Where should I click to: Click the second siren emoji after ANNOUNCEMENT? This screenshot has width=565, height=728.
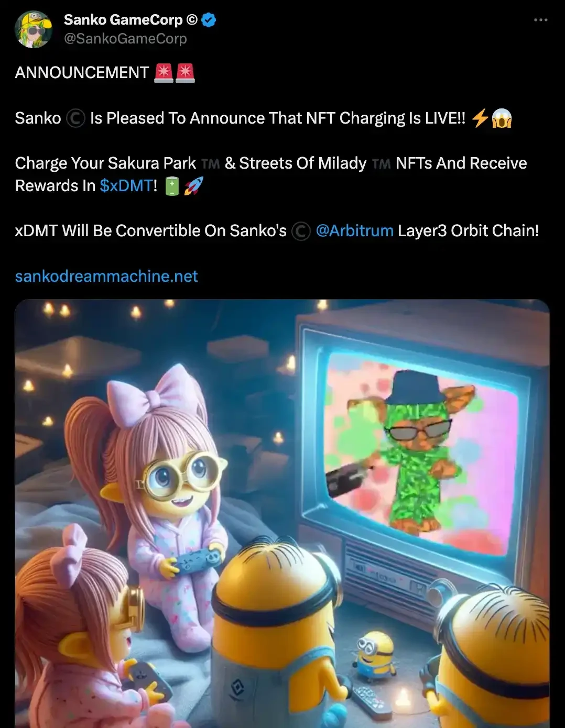click(185, 73)
